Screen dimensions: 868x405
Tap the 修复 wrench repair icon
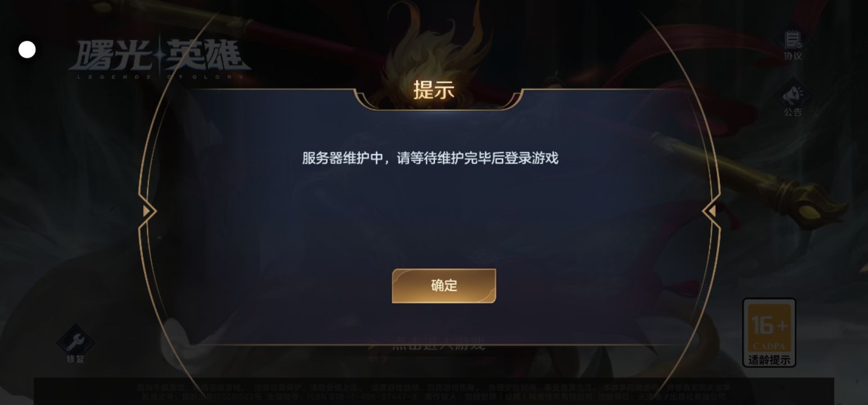click(75, 343)
